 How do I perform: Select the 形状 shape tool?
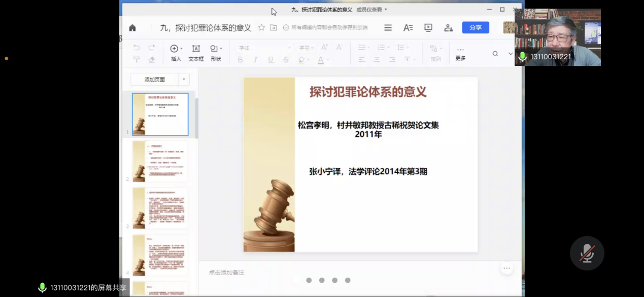coord(215,52)
